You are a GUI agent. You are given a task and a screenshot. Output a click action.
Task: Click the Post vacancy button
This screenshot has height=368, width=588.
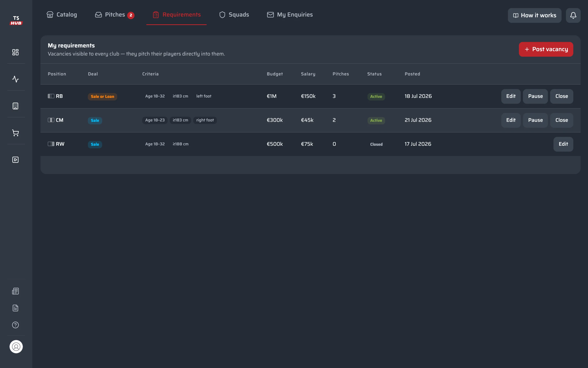click(x=546, y=49)
